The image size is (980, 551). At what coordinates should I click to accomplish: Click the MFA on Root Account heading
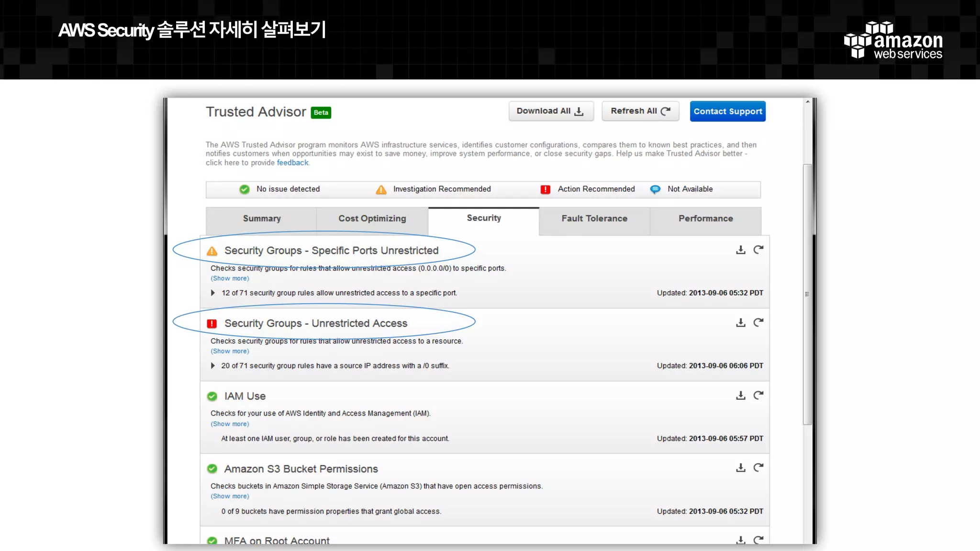[x=277, y=540]
